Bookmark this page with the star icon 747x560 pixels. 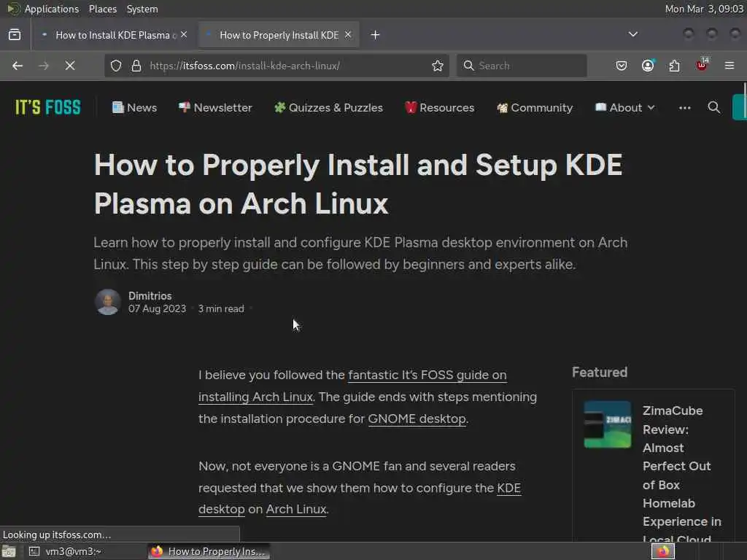coord(438,66)
